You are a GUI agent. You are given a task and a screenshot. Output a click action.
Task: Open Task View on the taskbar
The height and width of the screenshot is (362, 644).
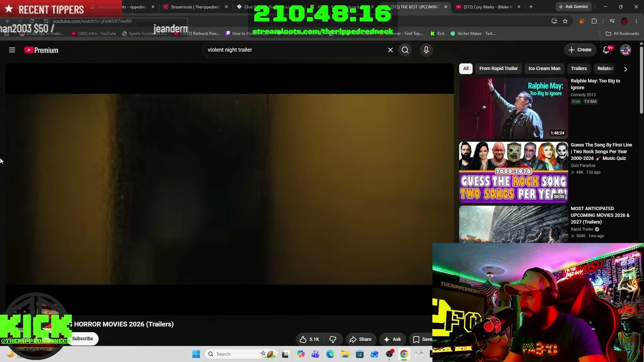pyautogui.click(x=285, y=354)
